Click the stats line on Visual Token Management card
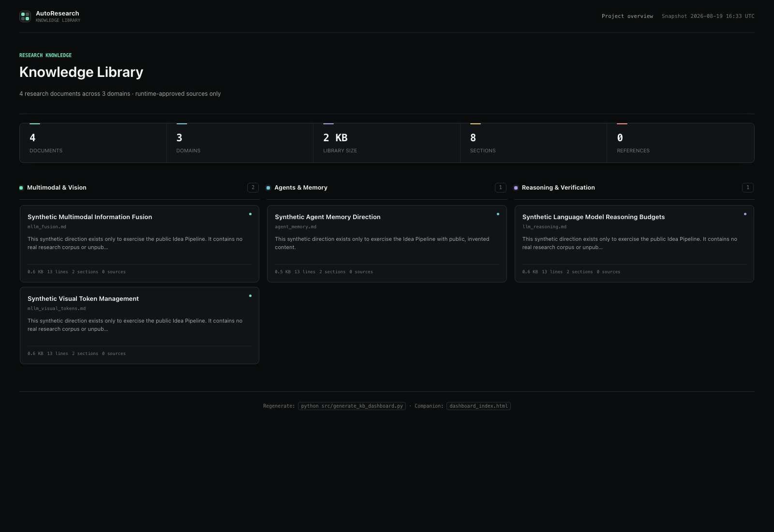The width and height of the screenshot is (774, 532). [76, 354]
